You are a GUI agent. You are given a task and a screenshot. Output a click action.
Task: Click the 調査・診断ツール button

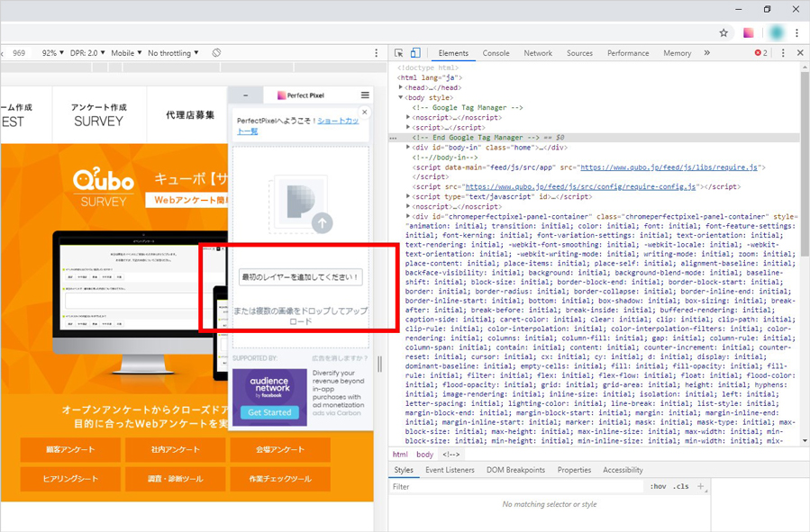(x=176, y=479)
